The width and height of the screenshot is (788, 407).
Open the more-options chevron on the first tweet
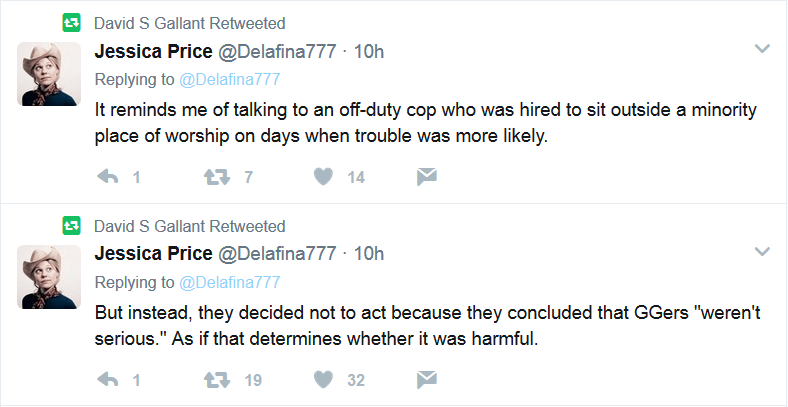click(x=762, y=49)
